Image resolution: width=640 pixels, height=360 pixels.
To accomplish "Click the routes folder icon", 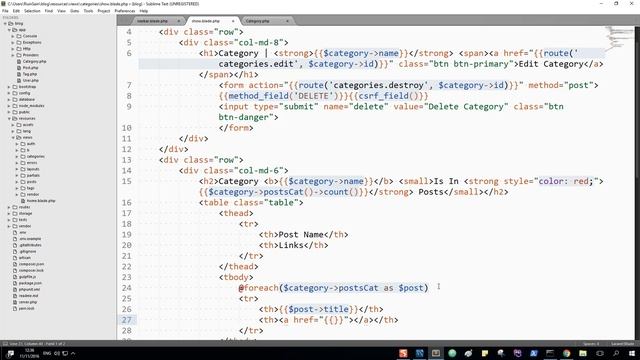I will pos(15,207).
